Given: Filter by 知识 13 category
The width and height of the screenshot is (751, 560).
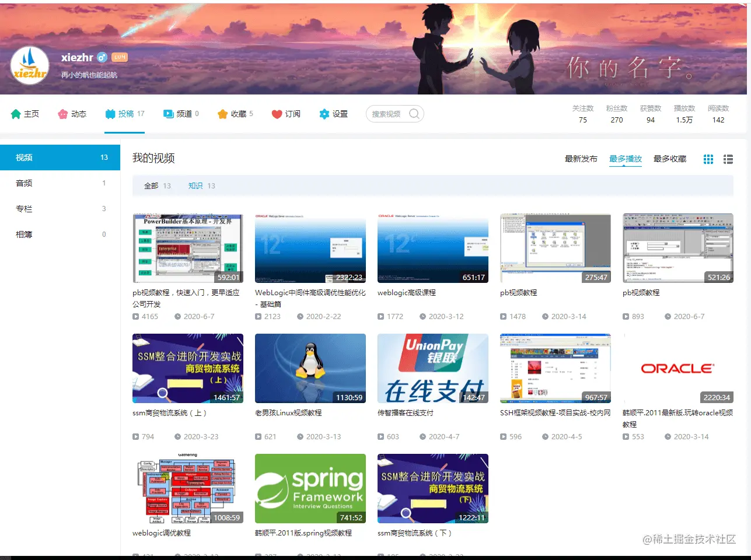Looking at the screenshot, I should 202,185.
